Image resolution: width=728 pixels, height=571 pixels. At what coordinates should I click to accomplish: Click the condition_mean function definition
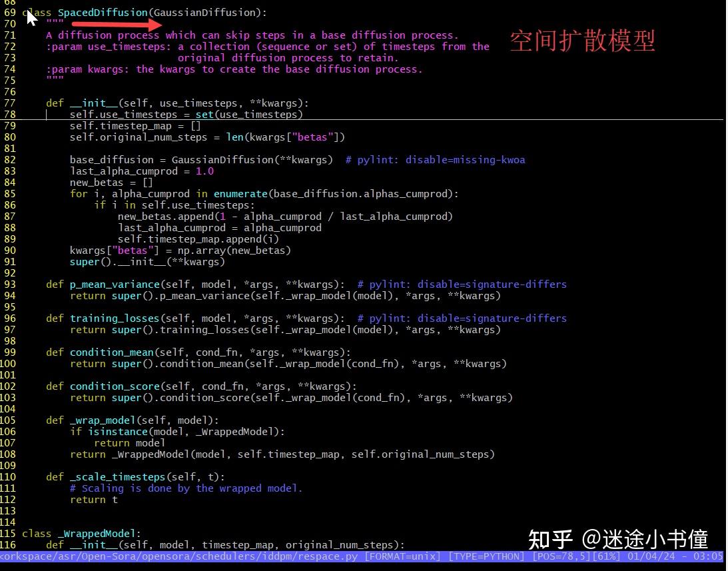112,352
